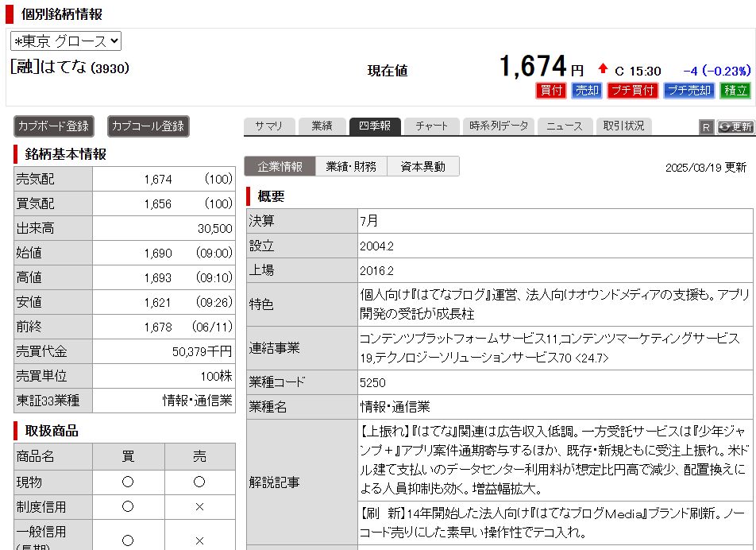The width and height of the screenshot is (756, 550).
Task: Click the 東証33業種 value 情報・通信業
Action: 198,401
